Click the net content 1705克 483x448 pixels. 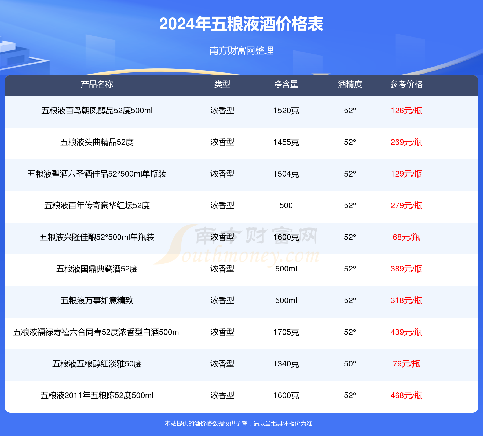286,332
